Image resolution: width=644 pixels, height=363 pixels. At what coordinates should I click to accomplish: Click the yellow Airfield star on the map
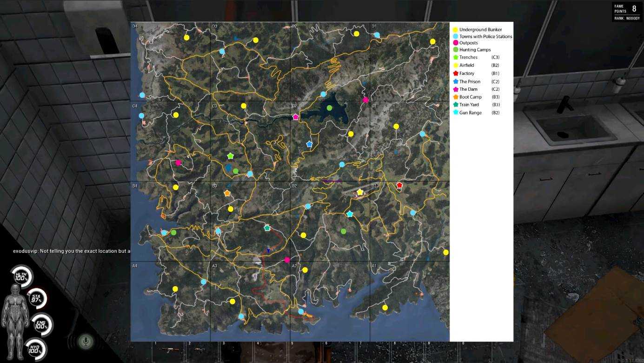(x=360, y=192)
